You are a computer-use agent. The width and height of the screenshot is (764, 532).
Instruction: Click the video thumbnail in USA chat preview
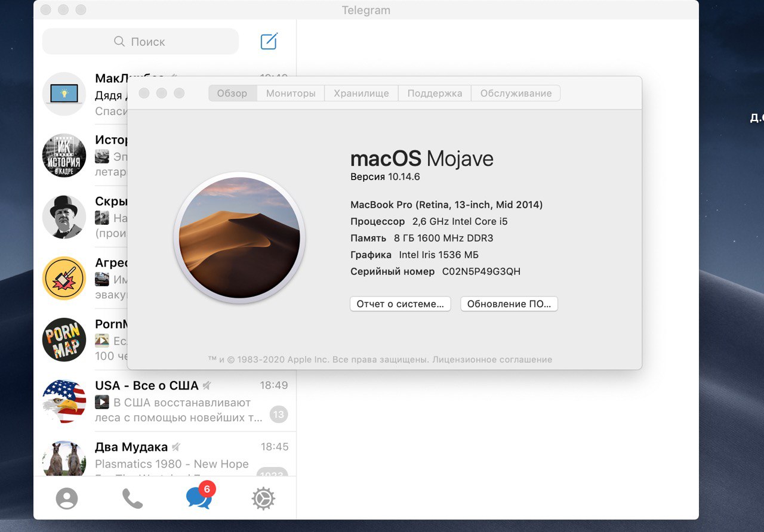[x=102, y=402]
